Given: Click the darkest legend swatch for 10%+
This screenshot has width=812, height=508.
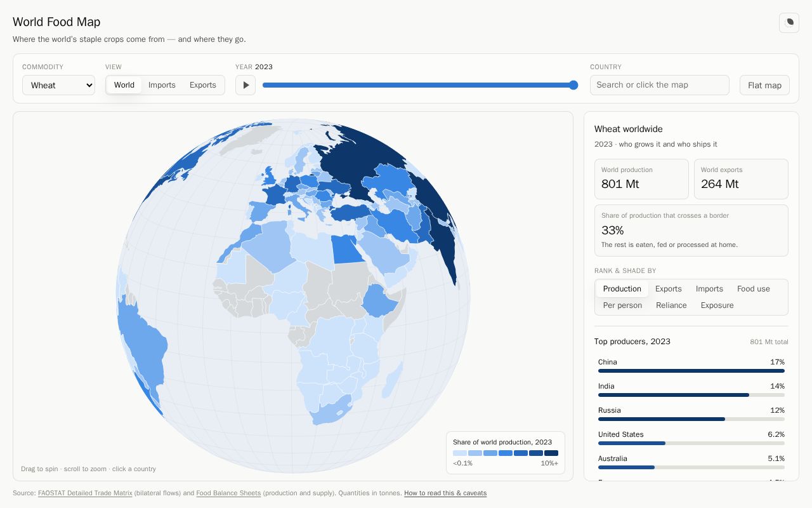Looking at the screenshot, I should [551, 453].
